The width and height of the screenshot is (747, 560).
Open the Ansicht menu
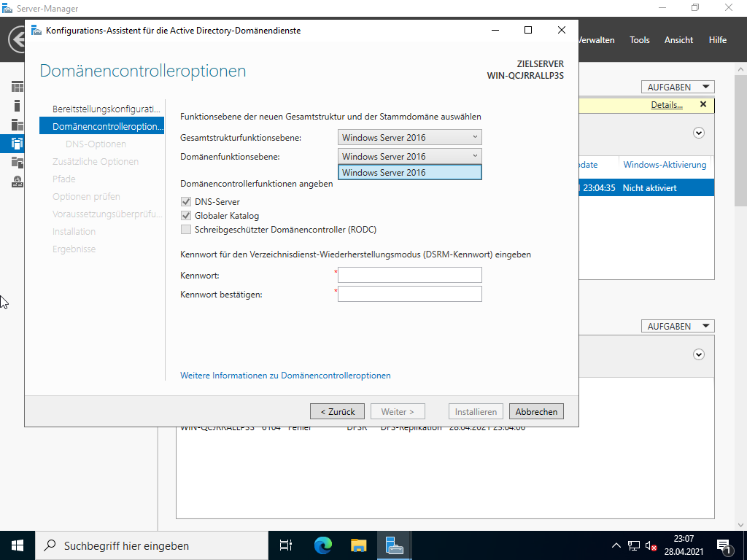tap(678, 40)
